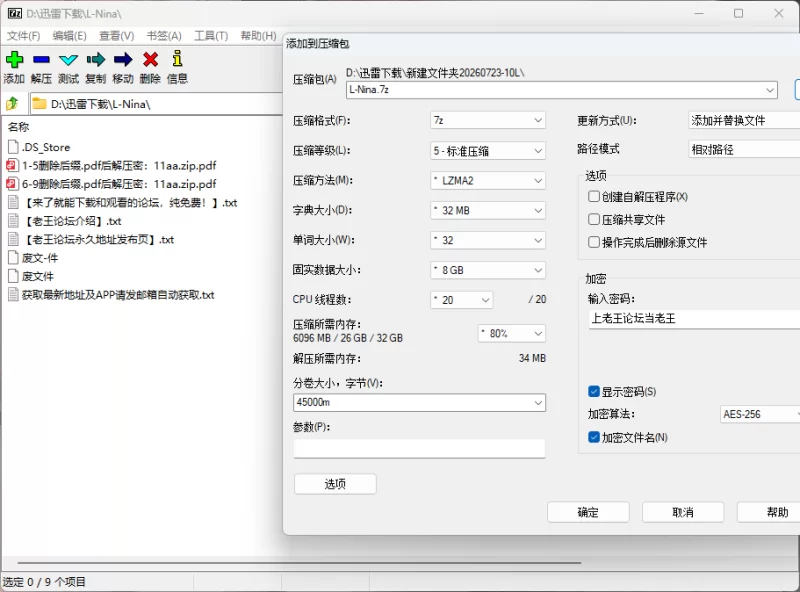Check 操作完成后删除源文件 option

point(593,242)
